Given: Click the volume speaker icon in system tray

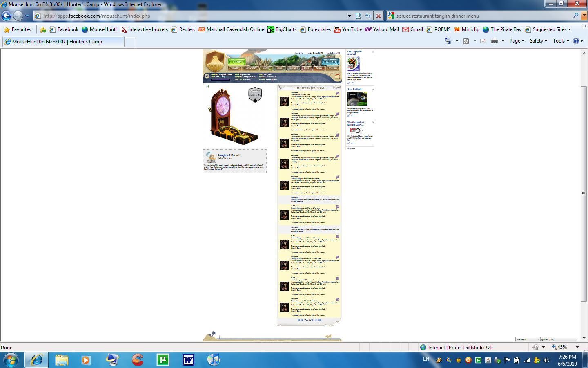Looking at the screenshot, I should pyautogui.click(x=547, y=360).
